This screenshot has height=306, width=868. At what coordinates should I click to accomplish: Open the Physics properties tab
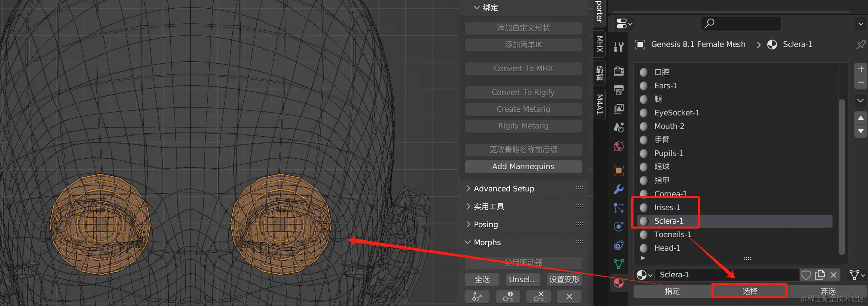pyautogui.click(x=619, y=226)
